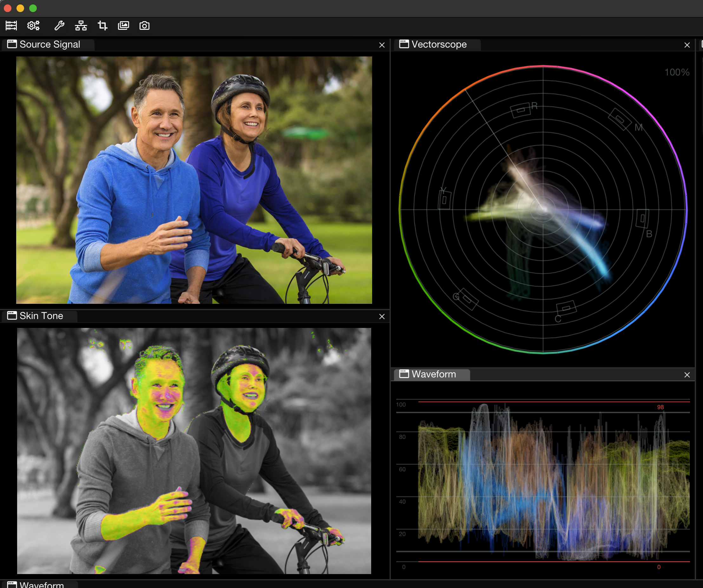Close the Source Signal panel
The height and width of the screenshot is (588, 703).
point(382,45)
